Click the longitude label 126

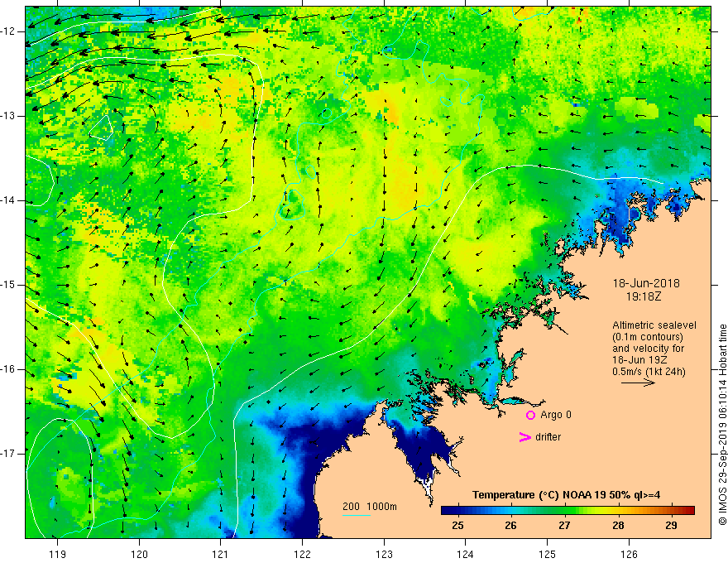click(629, 554)
